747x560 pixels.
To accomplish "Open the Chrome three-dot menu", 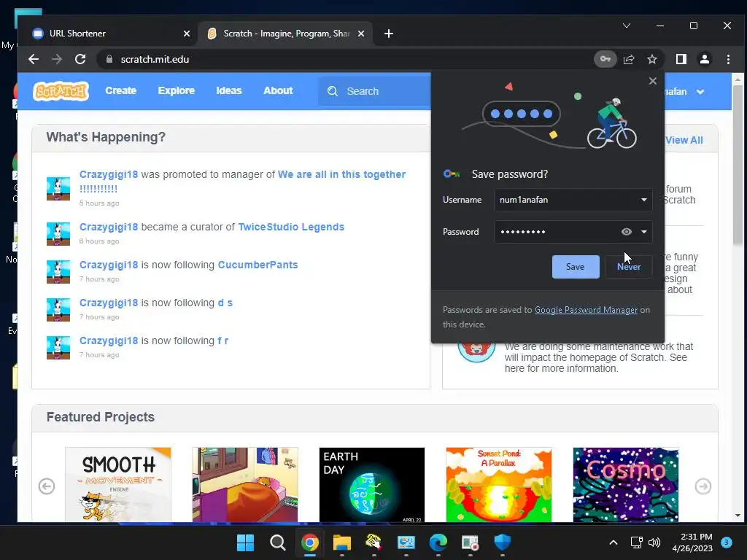I will (728, 59).
